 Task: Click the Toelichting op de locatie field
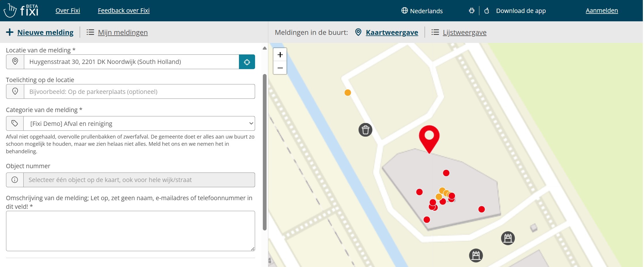[139, 92]
